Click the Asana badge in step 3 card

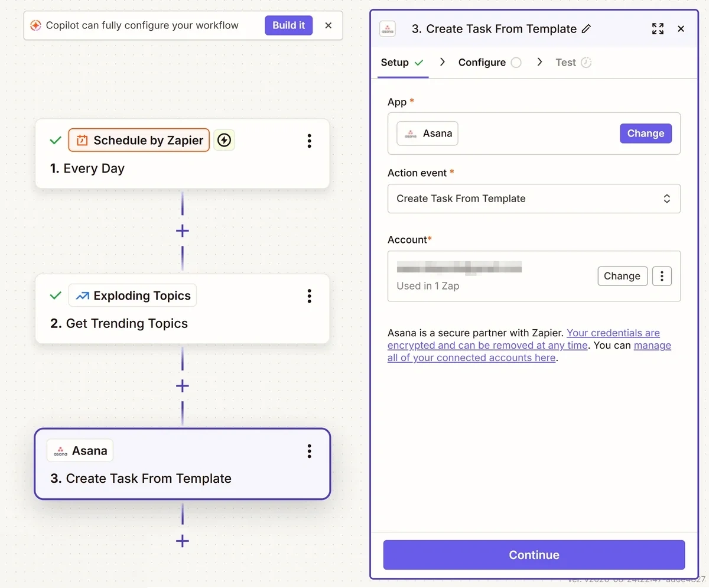click(x=80, y=451)
